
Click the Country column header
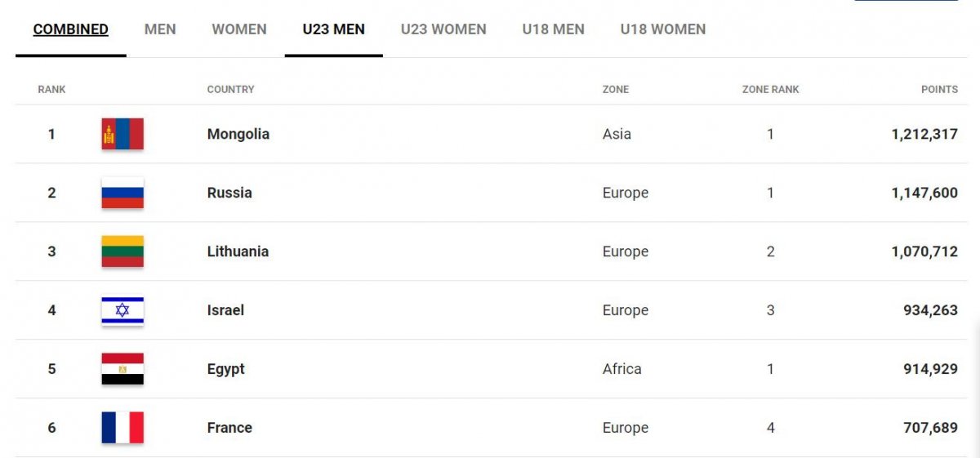tap(230, 89)
